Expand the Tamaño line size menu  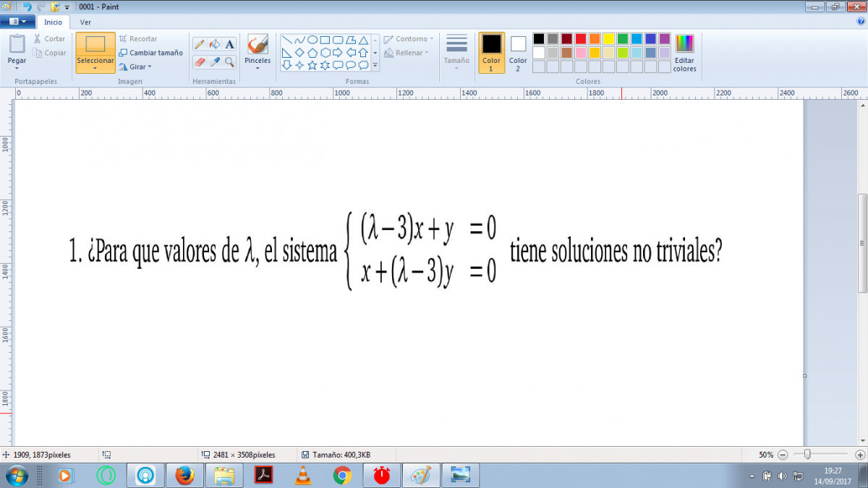point(456,53)
